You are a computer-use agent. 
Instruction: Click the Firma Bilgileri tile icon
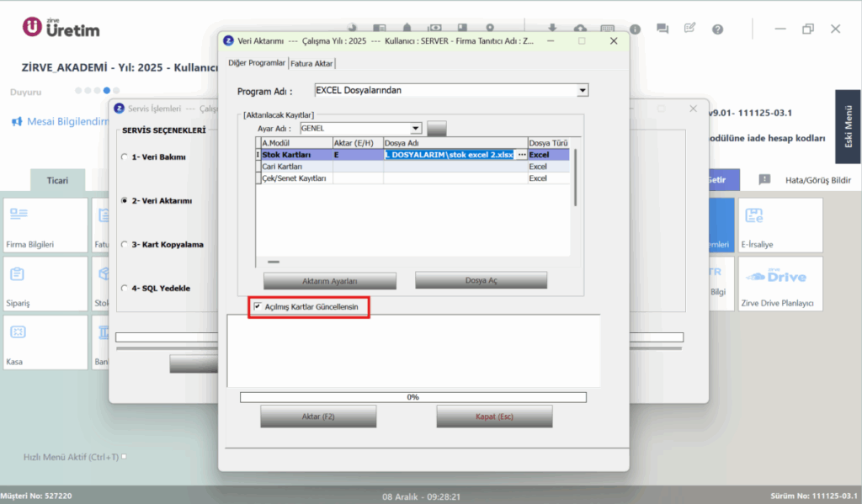(x=19, y=214)
